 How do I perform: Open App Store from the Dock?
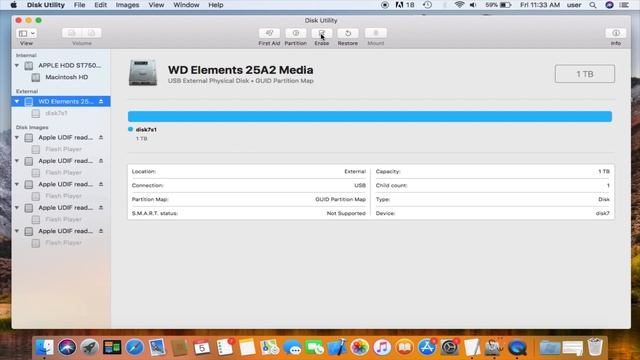427,347
